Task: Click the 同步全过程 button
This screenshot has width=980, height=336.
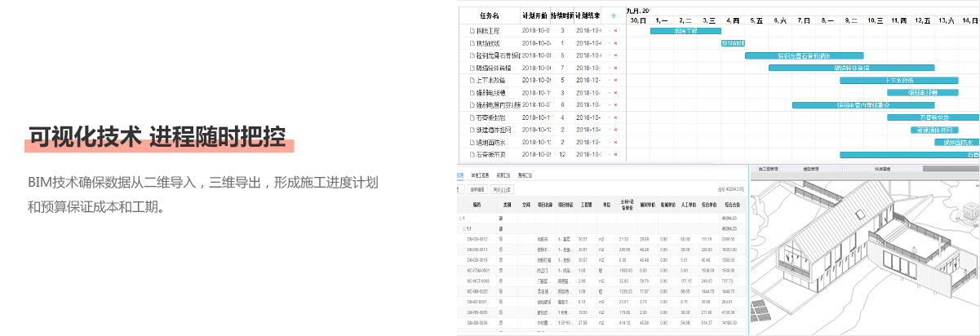Action: coord(503,189)
